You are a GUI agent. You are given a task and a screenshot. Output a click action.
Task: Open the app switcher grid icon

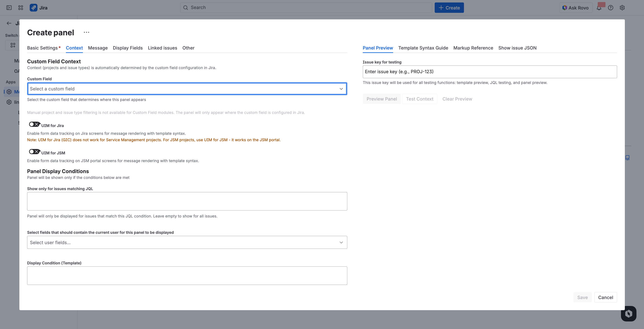click(20, 8)
